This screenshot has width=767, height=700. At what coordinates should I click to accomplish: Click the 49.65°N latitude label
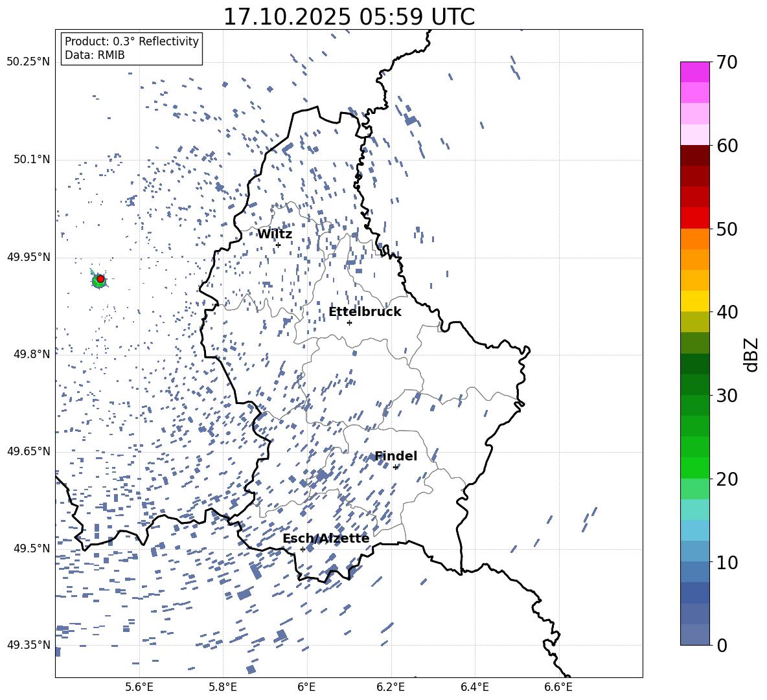(x=29, y=451)
